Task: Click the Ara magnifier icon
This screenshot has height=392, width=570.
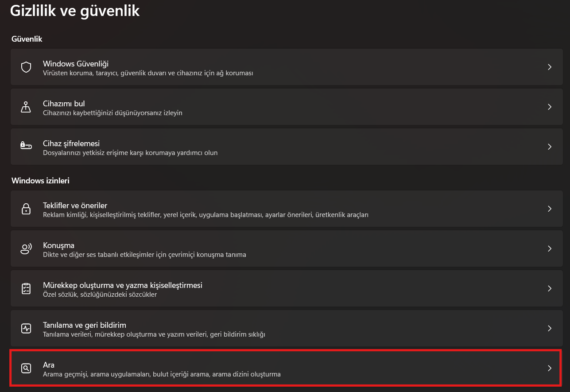Action: [x=26, y=368]
